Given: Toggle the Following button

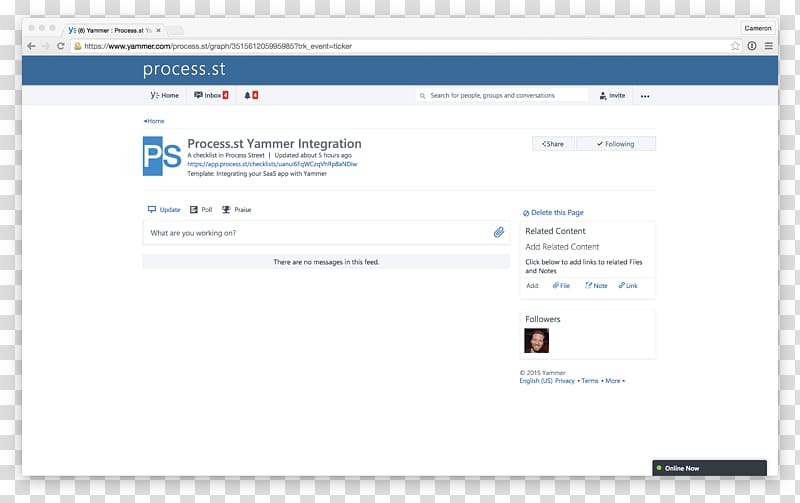Looking at the screenshot, I should pos(616,144).
